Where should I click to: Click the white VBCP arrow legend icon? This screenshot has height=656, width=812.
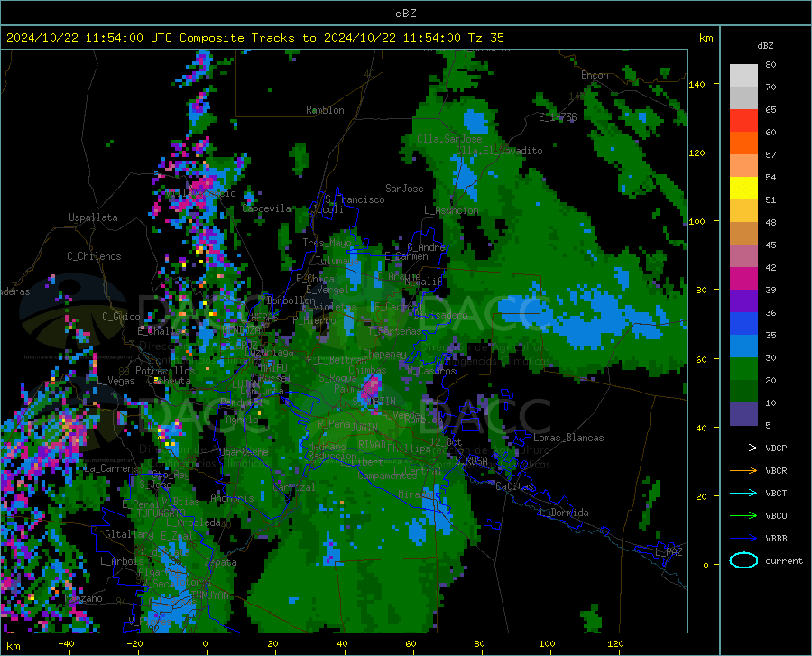pyautogui.click(x=743, y=448)
